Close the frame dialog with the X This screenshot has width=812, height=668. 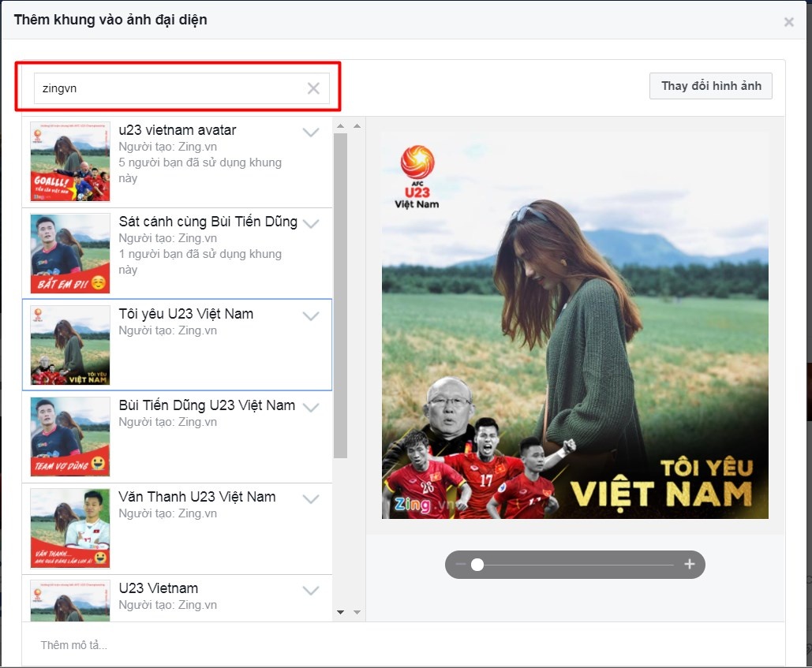(788, 21)
